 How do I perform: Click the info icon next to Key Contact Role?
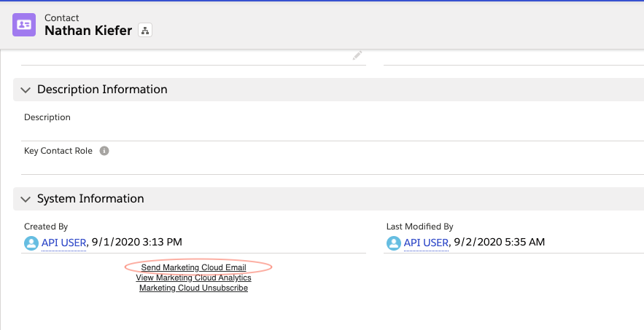(x=104, y=151)
